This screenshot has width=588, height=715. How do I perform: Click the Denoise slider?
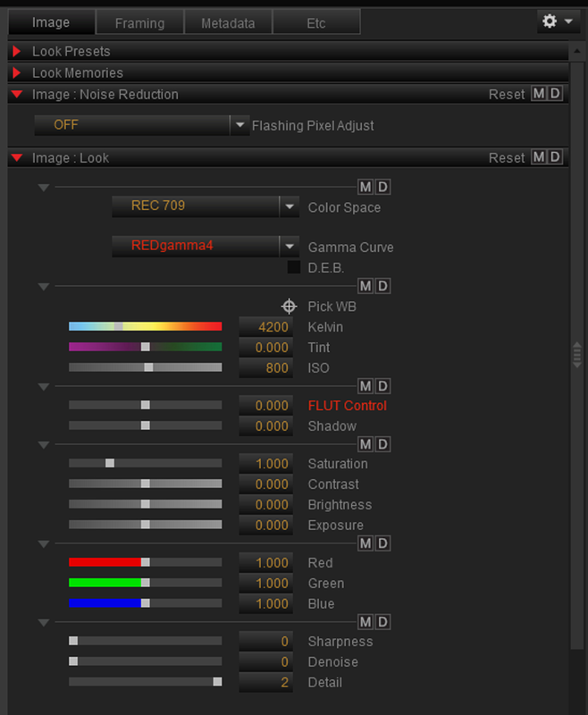(x=146, y=661)
